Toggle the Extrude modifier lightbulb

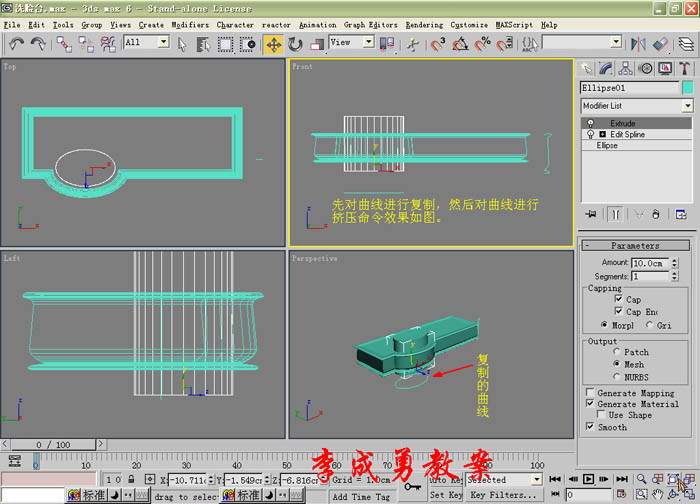coord(590,123)
